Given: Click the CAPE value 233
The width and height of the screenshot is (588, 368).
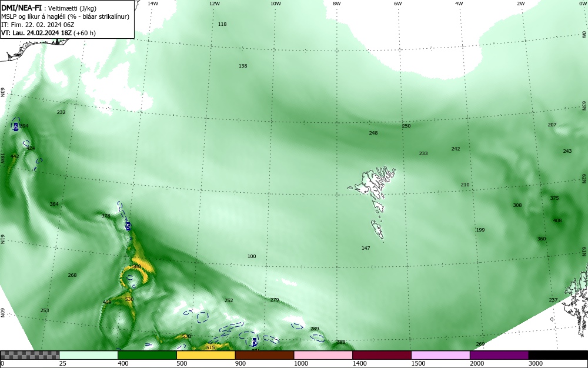Looking at the screenshot, I should click(x=423, y=153).
